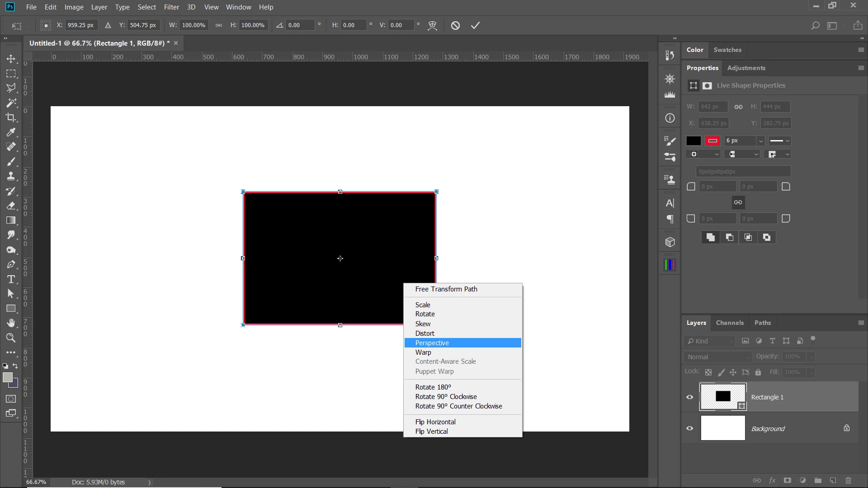Select the Move tool
Screen dimensions: 868x488
point(11,59)
